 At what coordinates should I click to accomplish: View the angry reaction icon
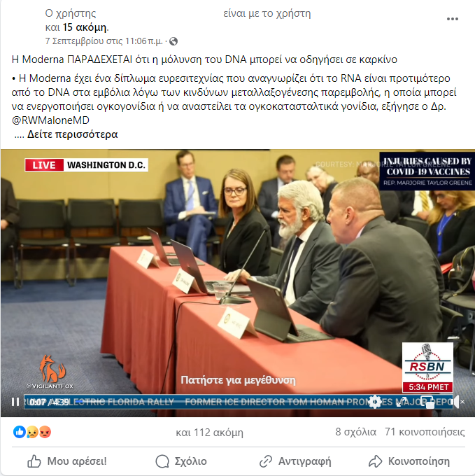[45, 432]
